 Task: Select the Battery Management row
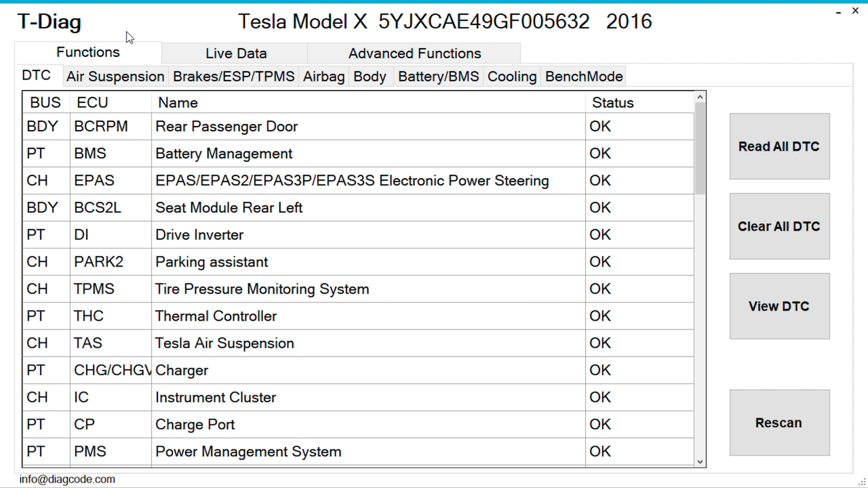[224, 154]
